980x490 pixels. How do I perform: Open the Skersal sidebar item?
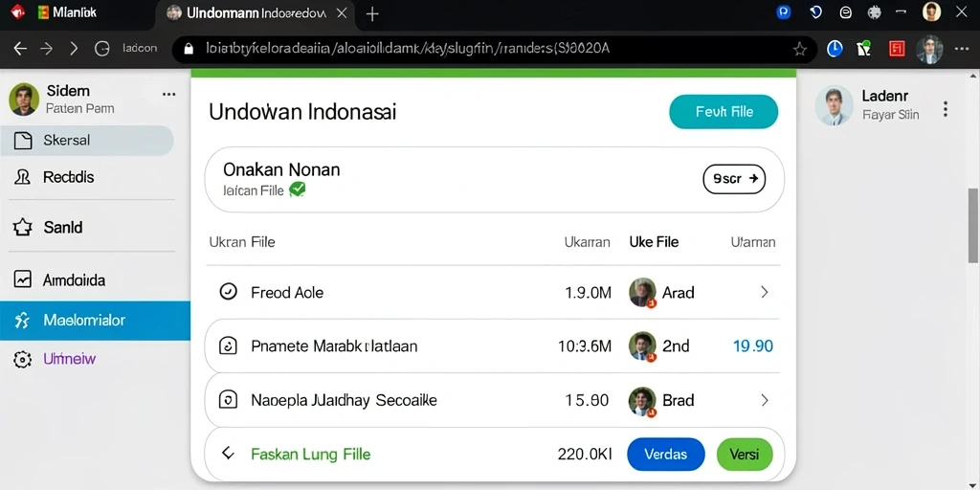pyautogui.click(x=87, y=140)
